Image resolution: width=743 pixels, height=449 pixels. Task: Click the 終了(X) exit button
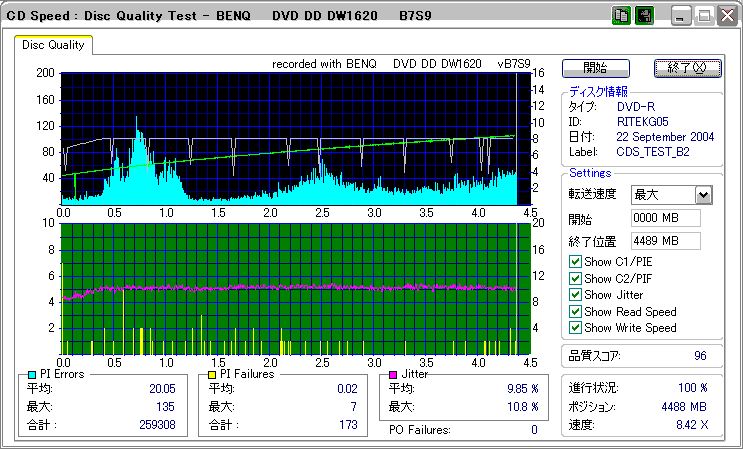point(687,68)
